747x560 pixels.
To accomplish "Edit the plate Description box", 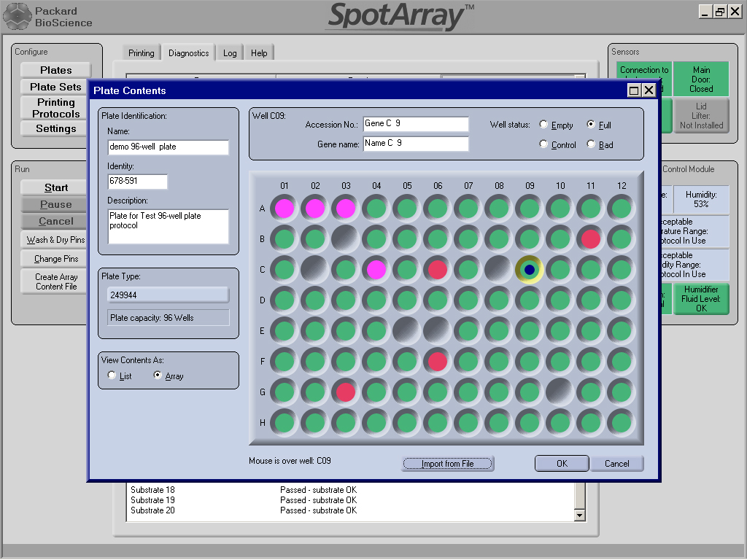I will (x=169, y=227).
